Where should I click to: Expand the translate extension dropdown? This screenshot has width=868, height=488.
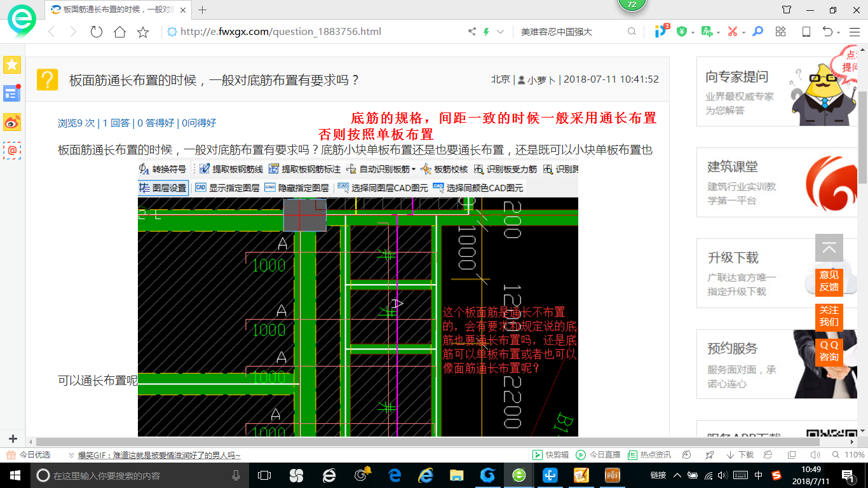(718, 32)
